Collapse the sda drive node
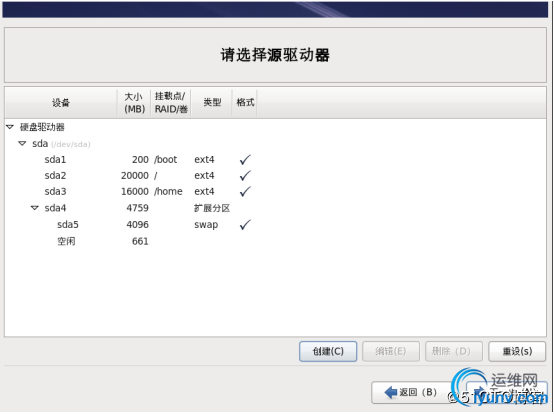 pos(22,143)
